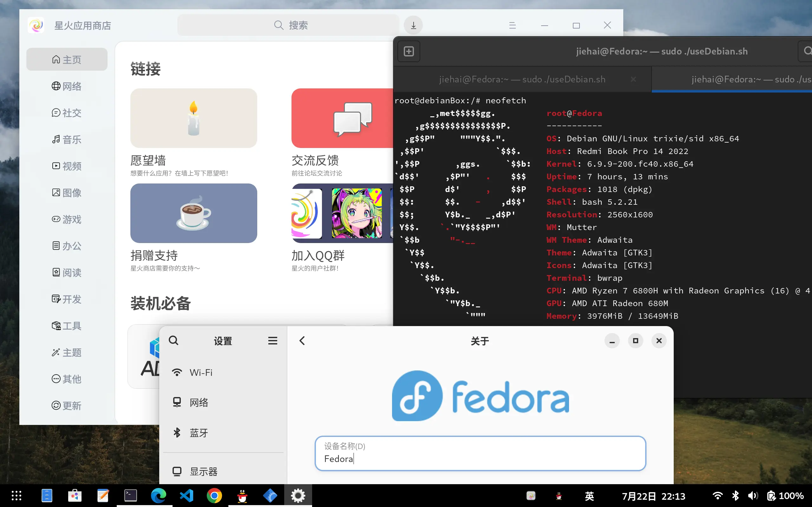Focus the Spark Store 搜索 box
812x507 pixels.
tap(289, 25)
